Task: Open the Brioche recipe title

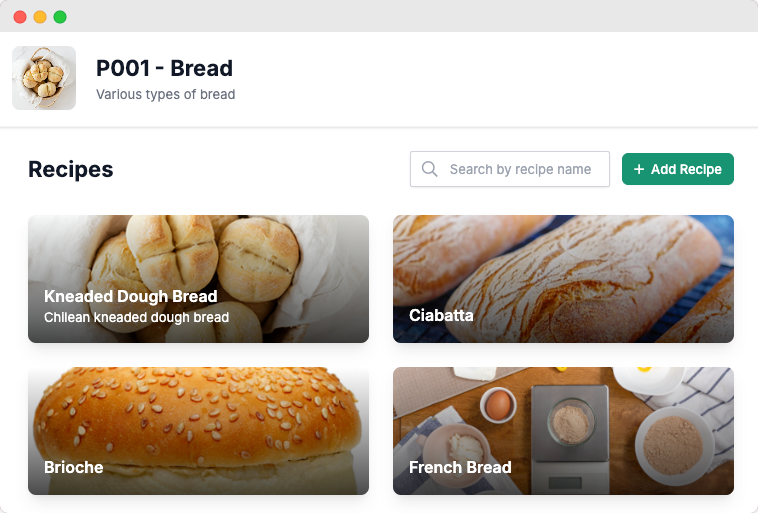Action: point(73,467)
